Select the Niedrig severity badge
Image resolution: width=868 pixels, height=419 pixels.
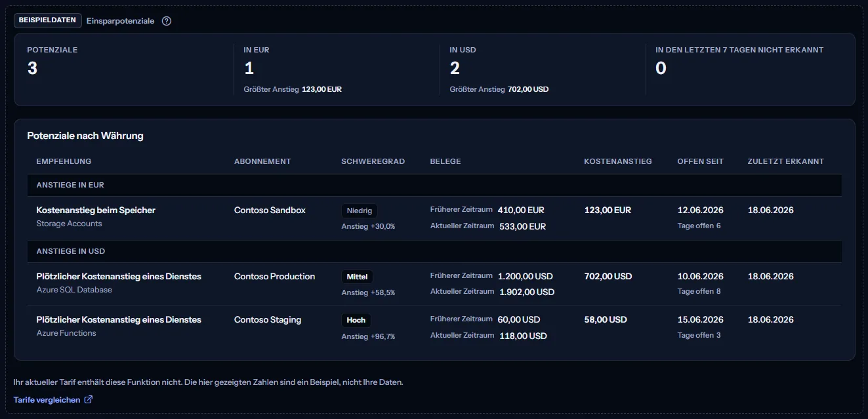[x=360, y=210]
